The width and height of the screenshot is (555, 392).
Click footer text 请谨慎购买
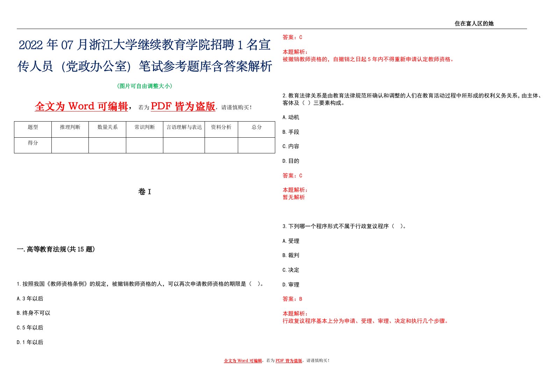click(x=318, y=361)
